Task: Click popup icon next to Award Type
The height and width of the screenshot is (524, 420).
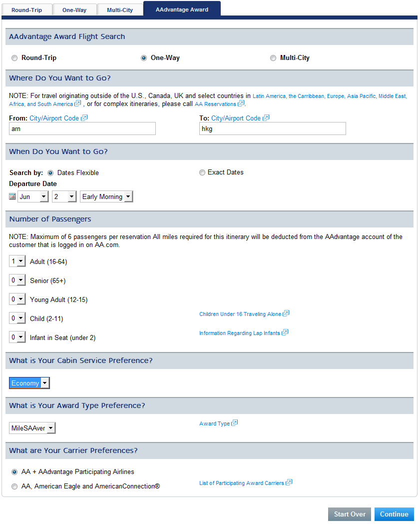Action: pos(235,423)
